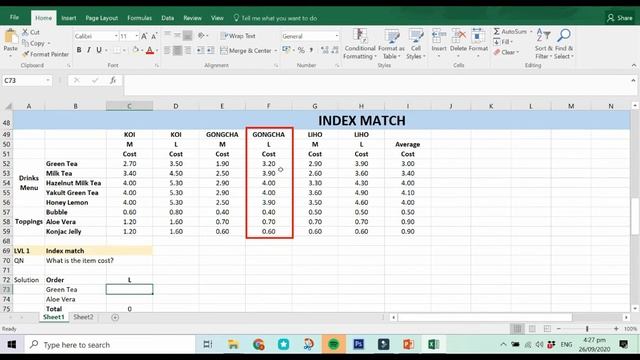Image resolution: width=640 pixels, height=360 pixels.
Task: Click the Windows Start button
Action: pyautogui.click(x=12, y=345)
